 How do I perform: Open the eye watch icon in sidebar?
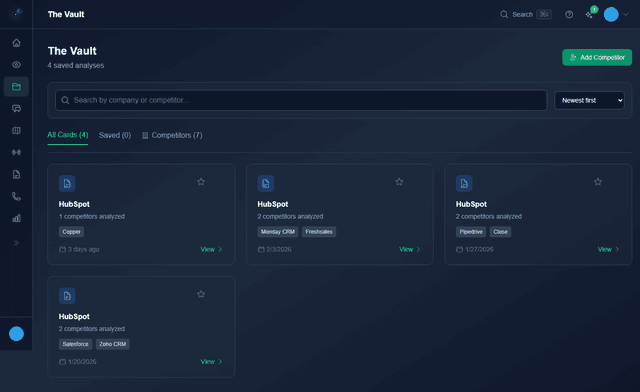tap(16, 65)
